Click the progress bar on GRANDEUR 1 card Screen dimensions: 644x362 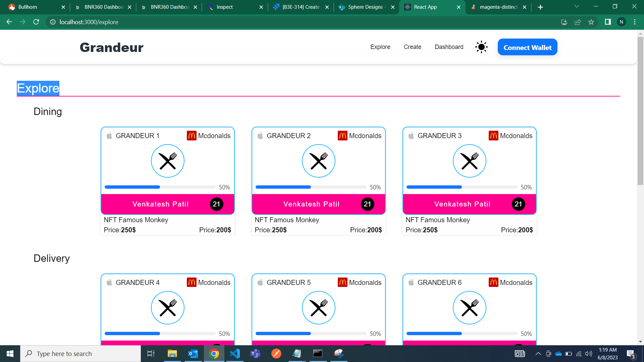[x=160, y=187]
